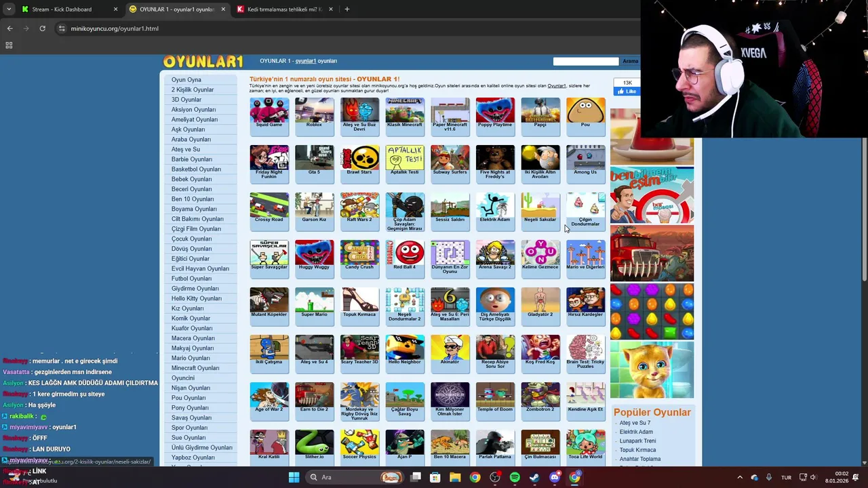Screen dimensions: 868x488
Task: Open Steam from the taskbar
Action: [534, 477]
